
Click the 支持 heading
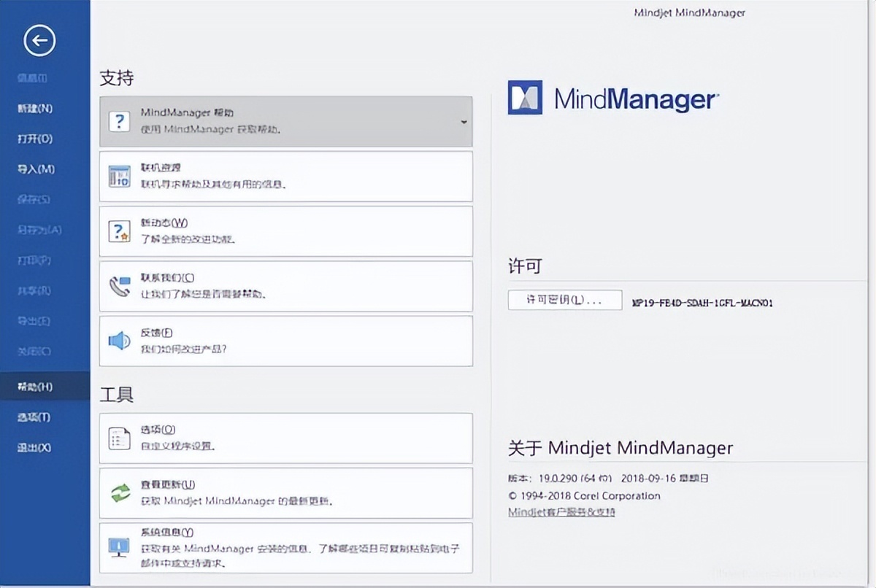pyautogui.click(x=117, y=78)
